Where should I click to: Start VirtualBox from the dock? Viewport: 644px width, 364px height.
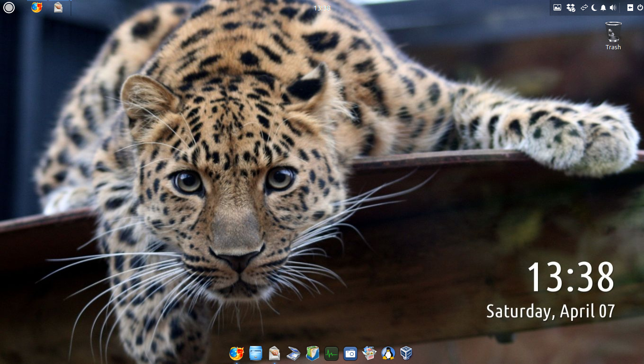pos(406,353)
